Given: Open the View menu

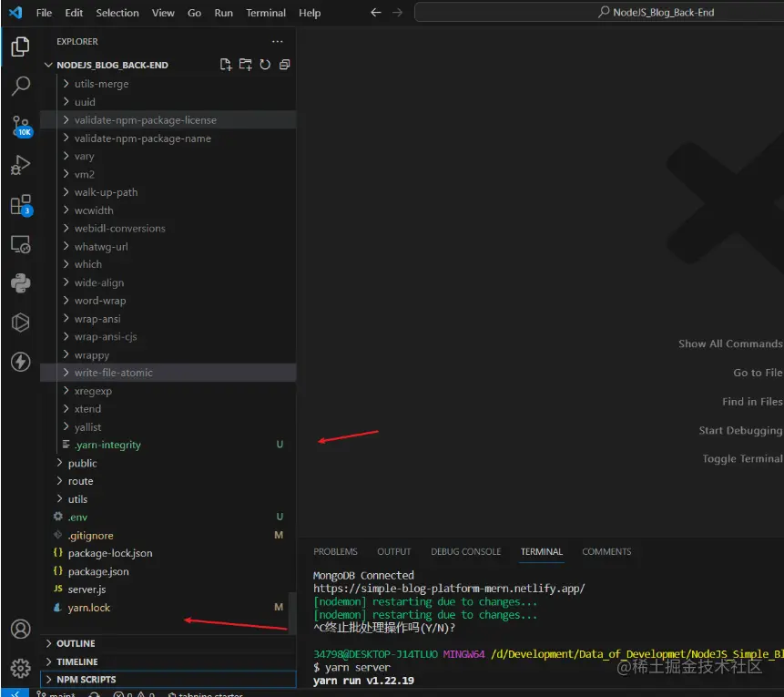Looking at the screenshot, I should click(163, 13).
